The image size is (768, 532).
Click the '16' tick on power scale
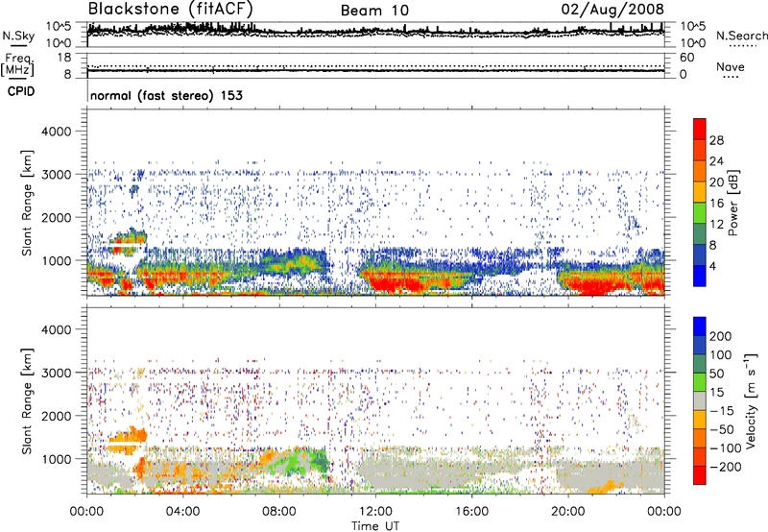pyautogui.click(x=716, y=204)
